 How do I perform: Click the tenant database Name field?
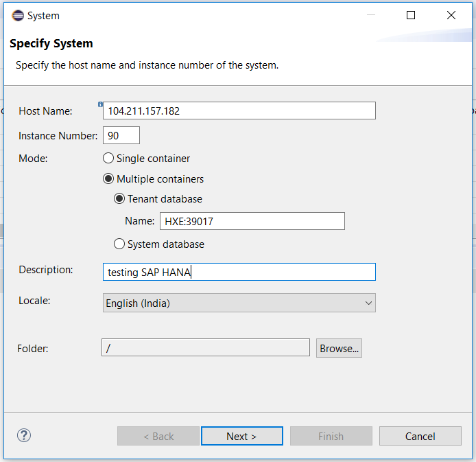tap(252, 221)
